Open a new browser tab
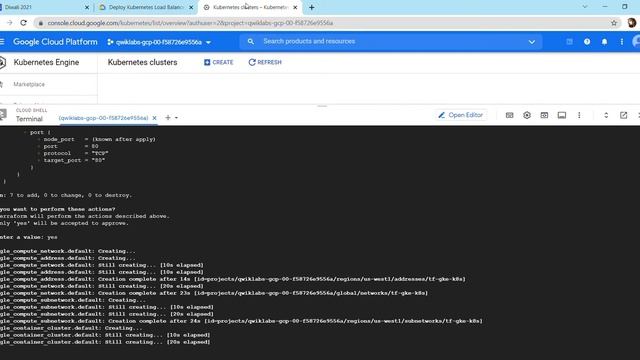The height and width of the screenshot is (360, 640). pos(311,7)
